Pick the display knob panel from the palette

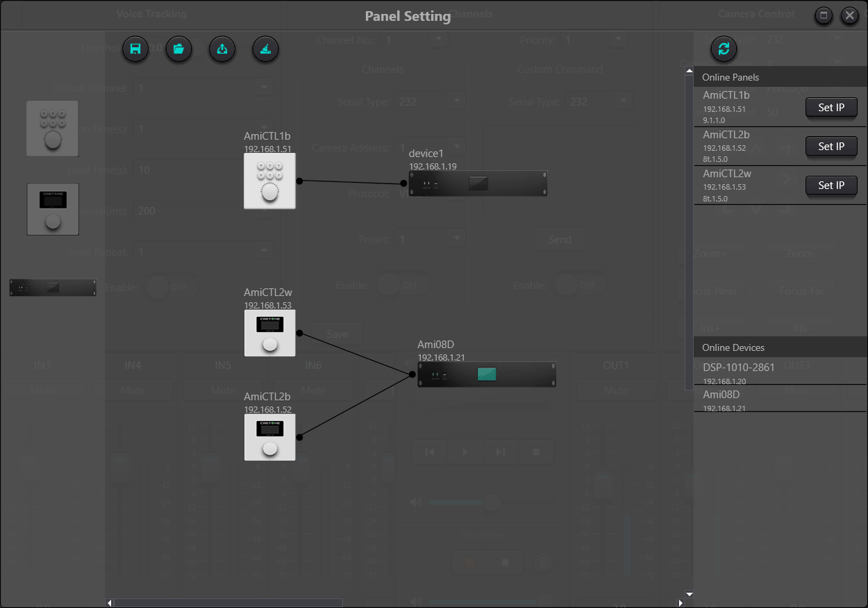coord(53,209)
